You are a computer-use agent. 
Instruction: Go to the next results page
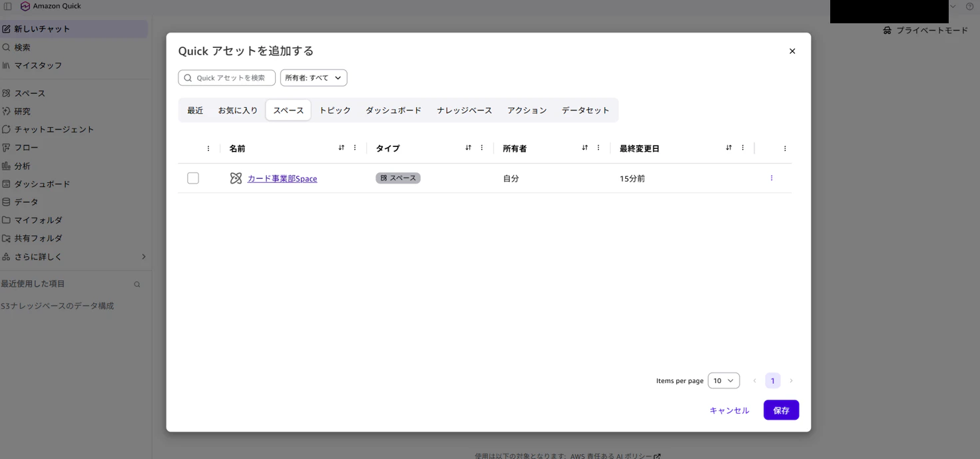(x=791, y=381)
